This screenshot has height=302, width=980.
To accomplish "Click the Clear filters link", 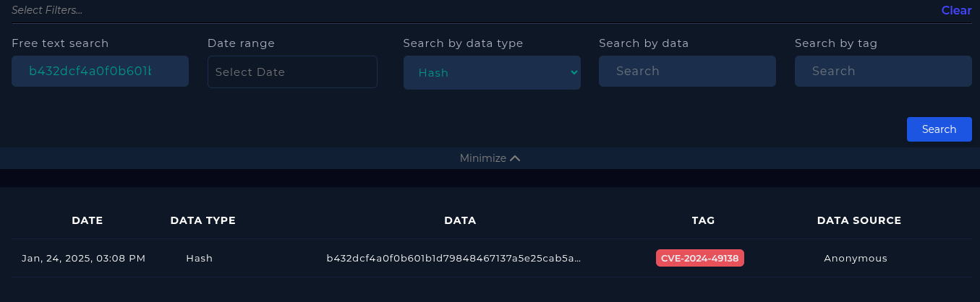I will point(956,10).
